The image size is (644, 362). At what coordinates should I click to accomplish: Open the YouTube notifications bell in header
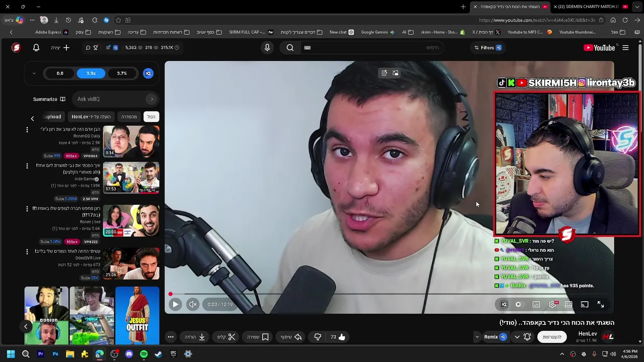coord(36,48)
